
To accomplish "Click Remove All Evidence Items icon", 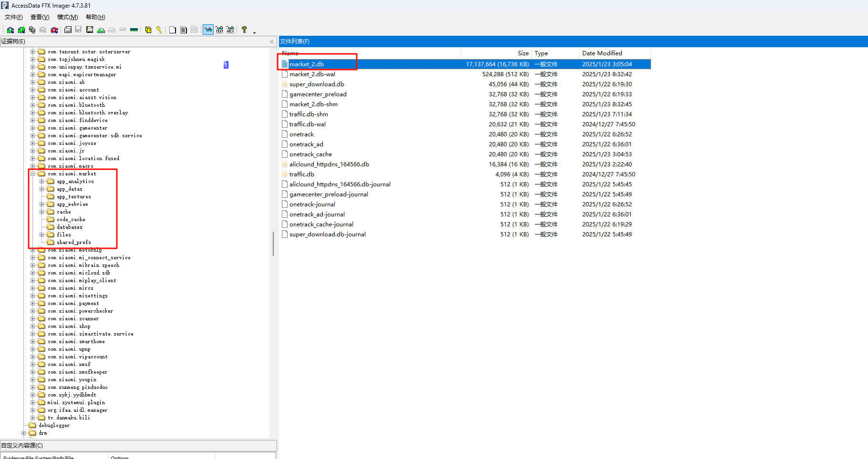I will point(54,30).
